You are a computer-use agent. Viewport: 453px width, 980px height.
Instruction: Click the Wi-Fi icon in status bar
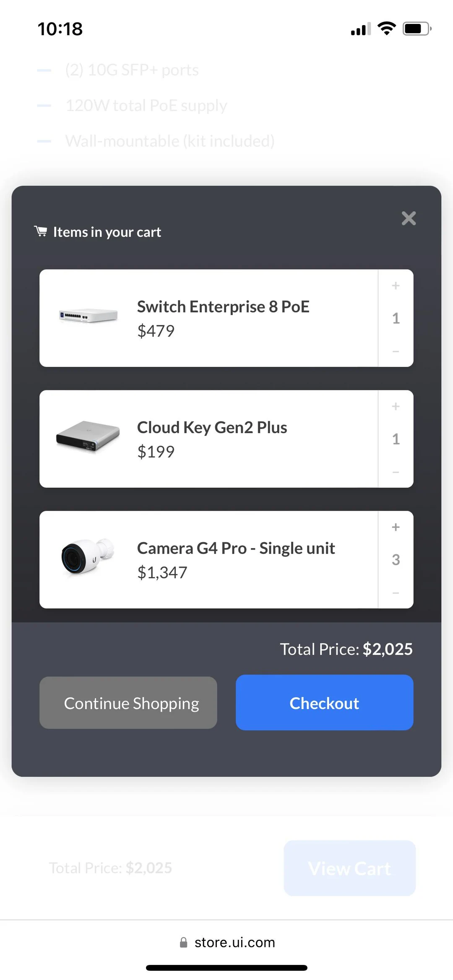click(x=386, y=28)
